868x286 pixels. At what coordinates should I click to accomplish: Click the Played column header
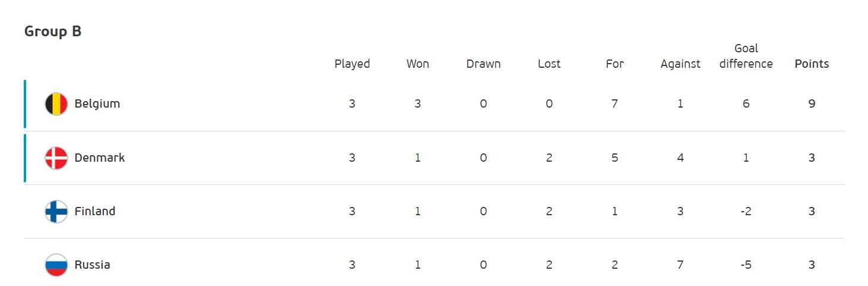pyautogui.click(x=352, y=64)
